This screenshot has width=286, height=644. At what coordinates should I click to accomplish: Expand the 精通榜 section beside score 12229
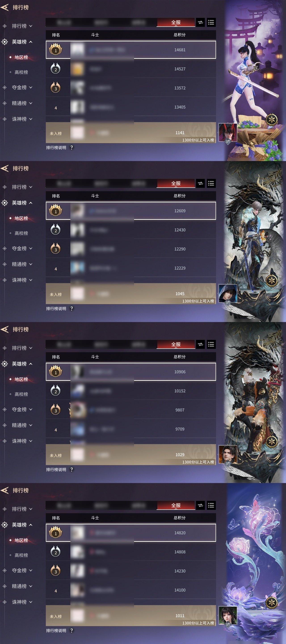pyautogui.click(x=22, y=264)
